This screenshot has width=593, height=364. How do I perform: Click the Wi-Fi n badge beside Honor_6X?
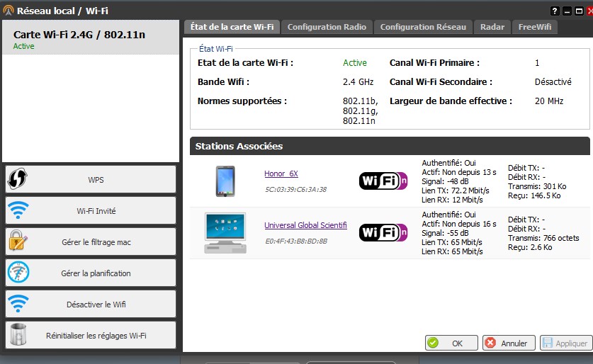pyautogui.click(x=383, y=181)
